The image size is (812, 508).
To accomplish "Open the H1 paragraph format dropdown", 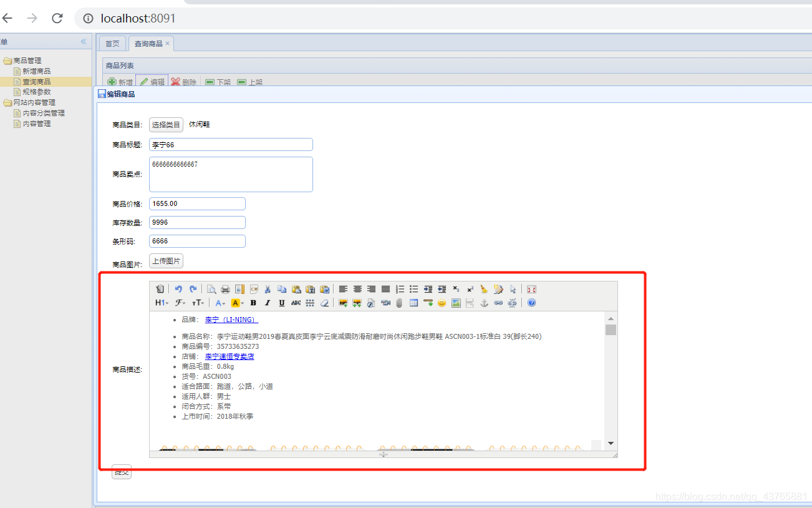I will 162,303.
